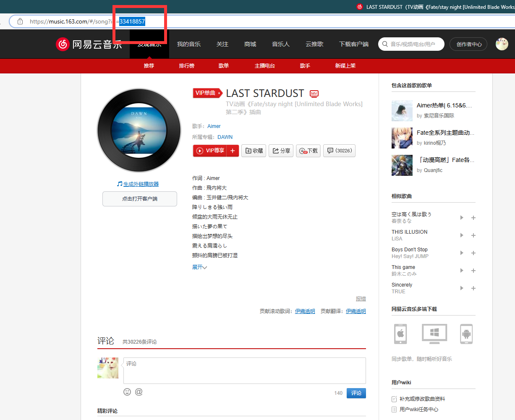The height and width of the screenshot is (420, 515).
Task: Open 商城 in top navigation
Action: tap(250, 44)
